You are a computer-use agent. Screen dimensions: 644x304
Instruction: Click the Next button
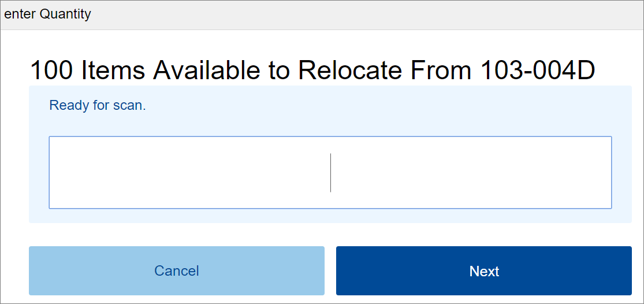point(484,270)
